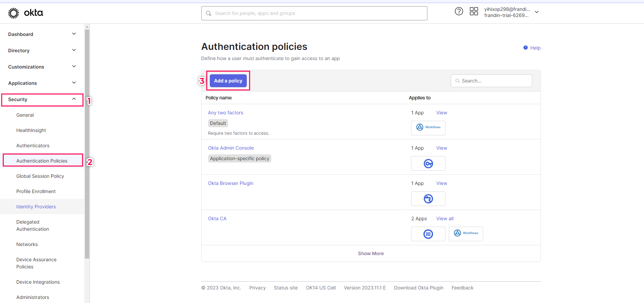This screenshot has width=644, height=303.
Task: Collapse the Security menu section
Action: tap(74, 99)
